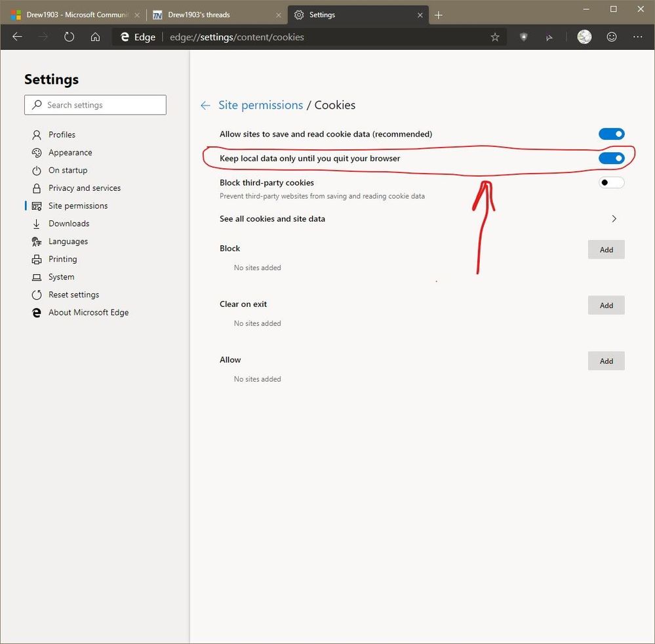
Task: Open the shield extension icon
Action: pos(523,37)
